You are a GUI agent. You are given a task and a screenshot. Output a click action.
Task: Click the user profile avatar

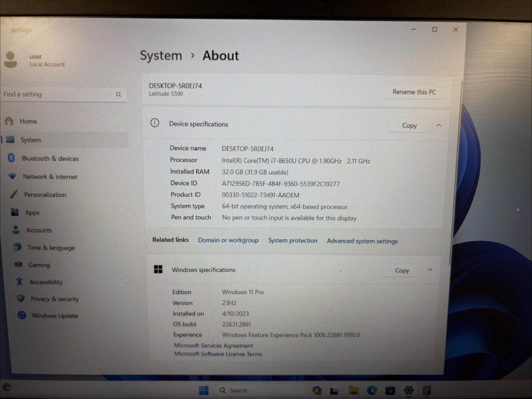tap(11, 60)
